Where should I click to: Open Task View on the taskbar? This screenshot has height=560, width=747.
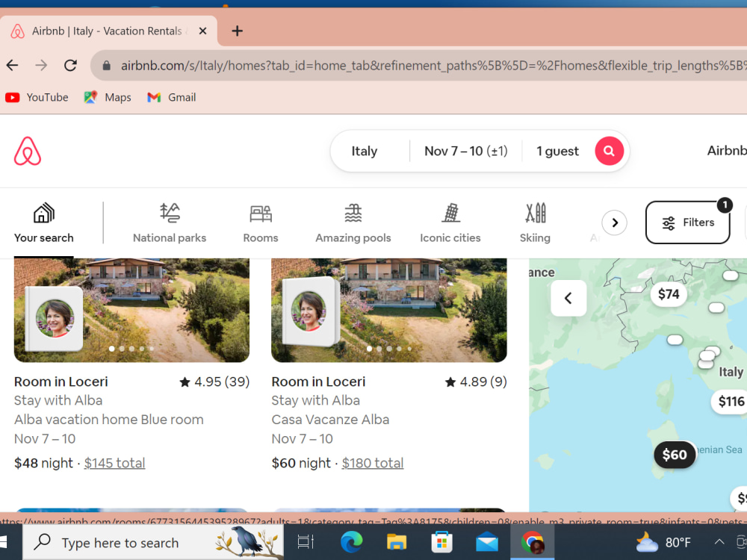[306, 542]
